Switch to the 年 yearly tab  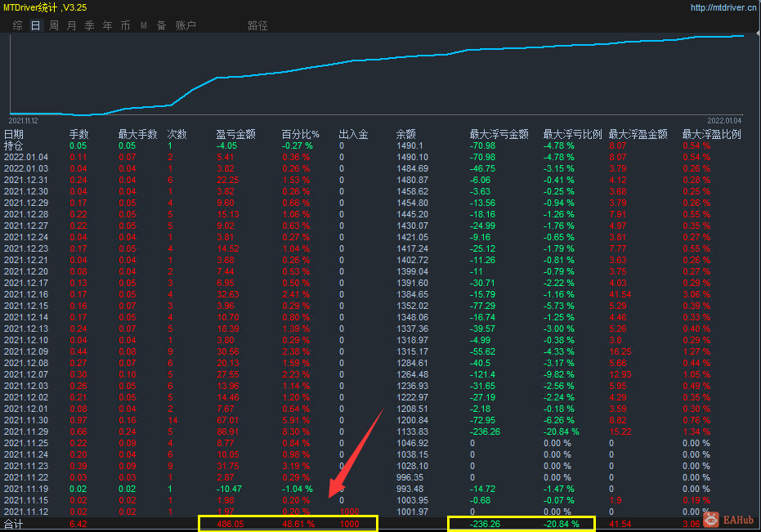click(107, 25)
